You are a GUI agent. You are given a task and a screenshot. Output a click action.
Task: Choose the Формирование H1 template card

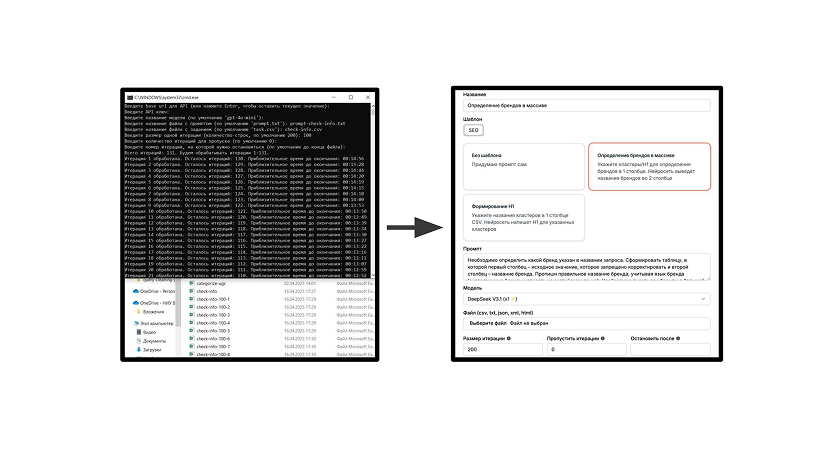520,219
